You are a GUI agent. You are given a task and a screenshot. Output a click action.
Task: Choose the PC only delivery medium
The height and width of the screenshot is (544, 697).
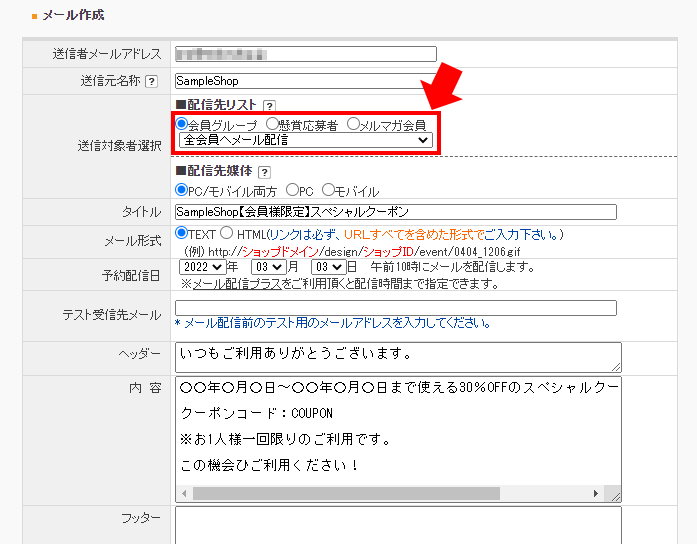pos(292,190)
